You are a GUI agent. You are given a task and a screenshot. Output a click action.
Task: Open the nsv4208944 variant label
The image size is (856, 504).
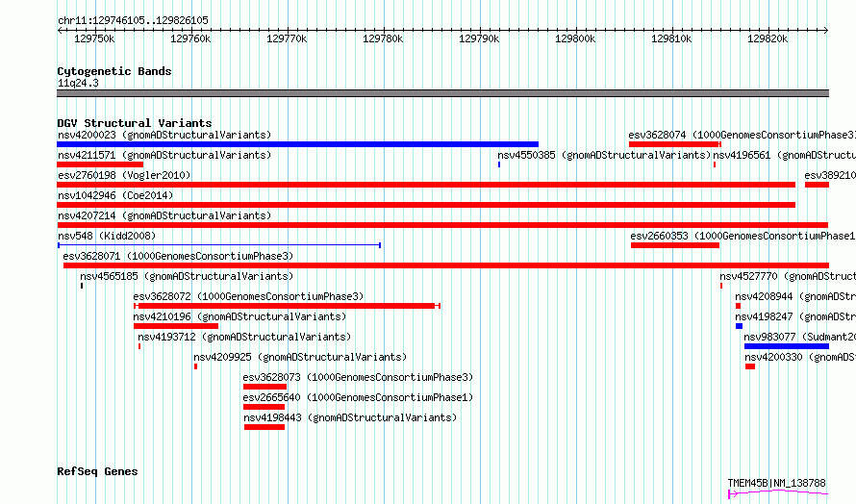tap(795, 296)
